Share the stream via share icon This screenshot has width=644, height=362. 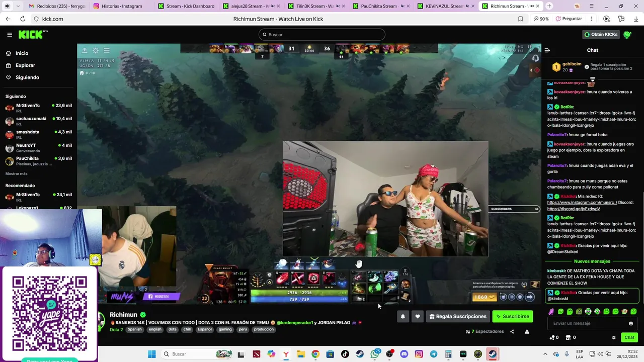point(512,331)
